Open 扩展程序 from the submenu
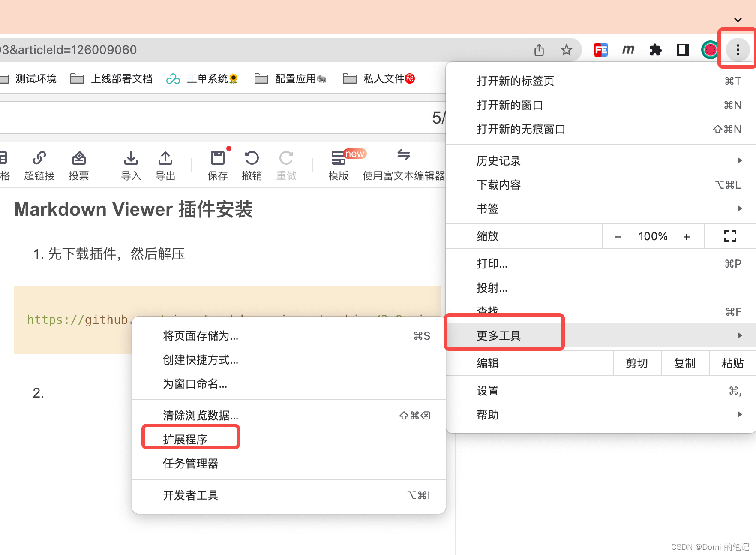This screenshot has height=555, width=756. click(289, 440)
